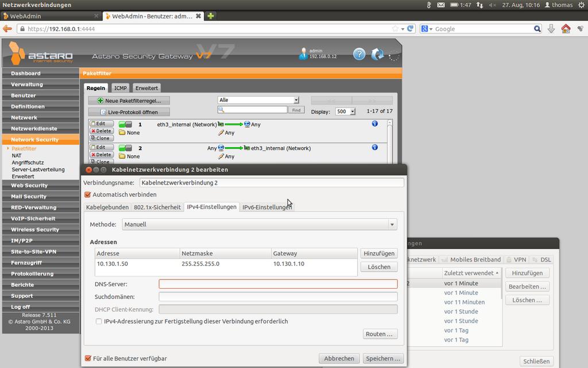588x368 pixels.
Task: Click the info icon of rule 1
Action: point(374,124)
